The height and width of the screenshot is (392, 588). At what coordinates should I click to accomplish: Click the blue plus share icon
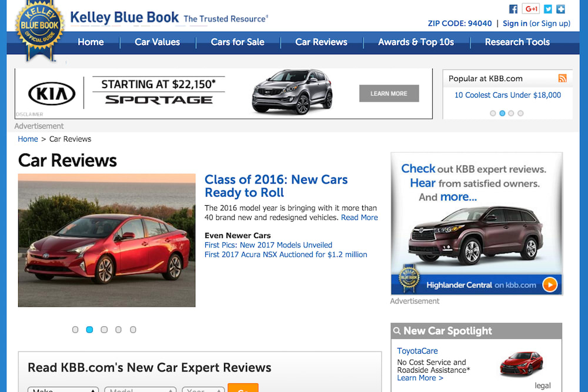pos(560,9)
